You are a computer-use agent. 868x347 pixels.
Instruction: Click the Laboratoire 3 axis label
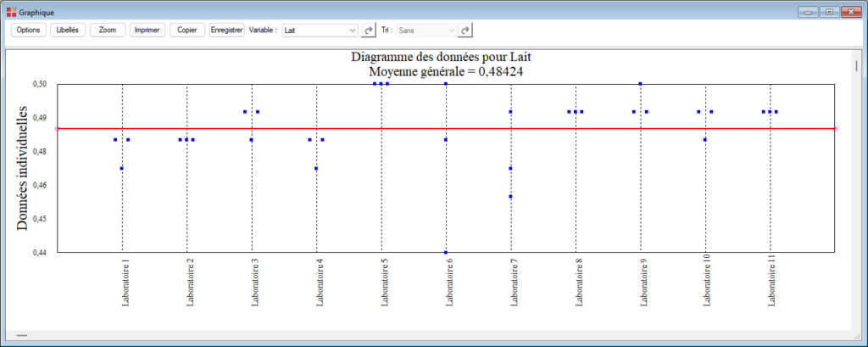[254, 281]
